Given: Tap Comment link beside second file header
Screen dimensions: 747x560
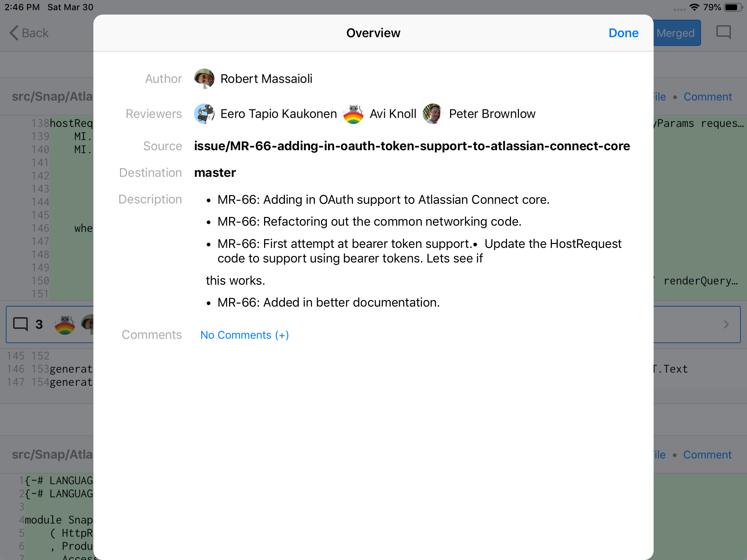Looking at the screenshot, I should (x=707, y=455).
